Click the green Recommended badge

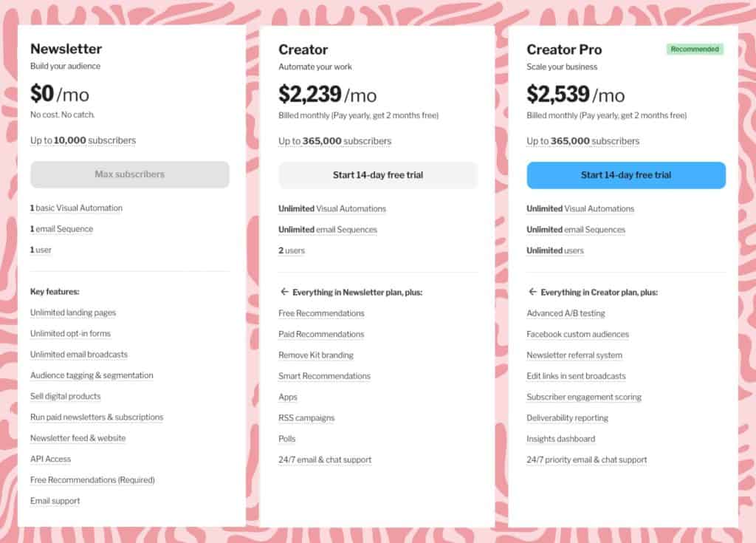tap(695, 49)
